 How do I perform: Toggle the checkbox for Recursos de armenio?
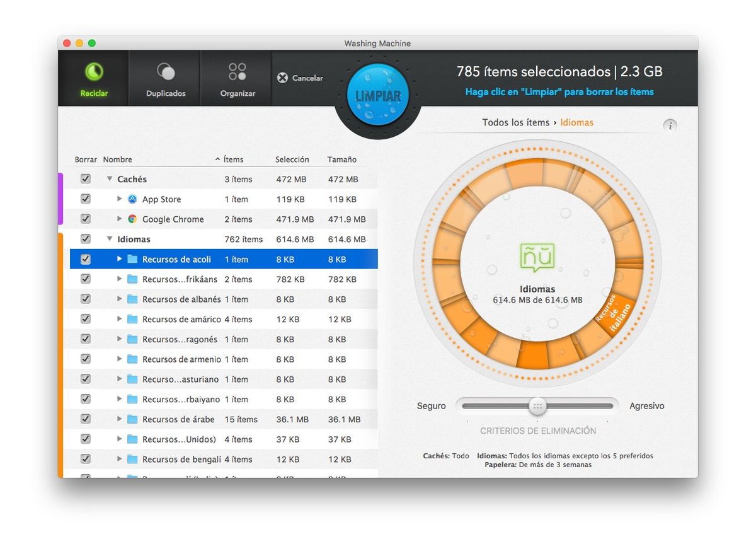point(85,359)
